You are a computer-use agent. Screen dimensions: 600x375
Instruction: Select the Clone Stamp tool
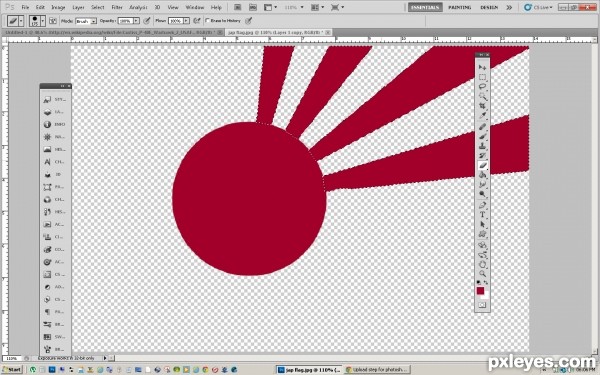[482, 146]
